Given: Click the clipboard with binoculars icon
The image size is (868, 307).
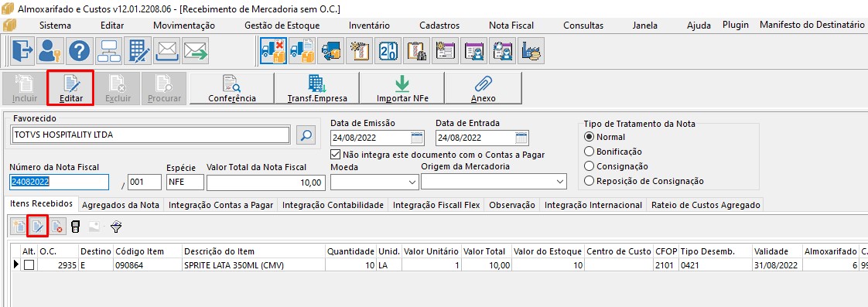Looking at the screenshot, I should 417,52.
